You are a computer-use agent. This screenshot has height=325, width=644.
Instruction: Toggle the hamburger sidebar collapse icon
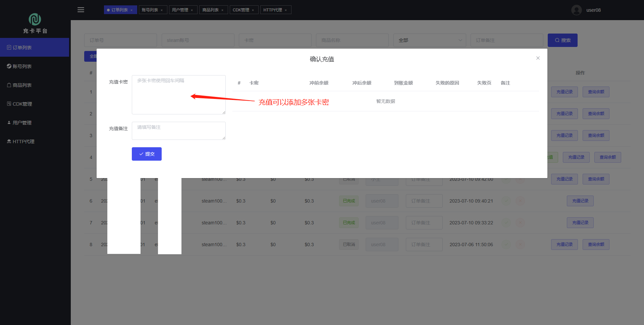(x=81, y=10)
